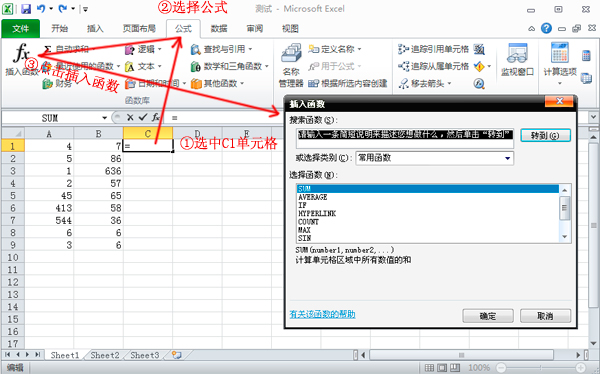
Task: Click the last sheet navigation arrow
Action: [37, 354]
